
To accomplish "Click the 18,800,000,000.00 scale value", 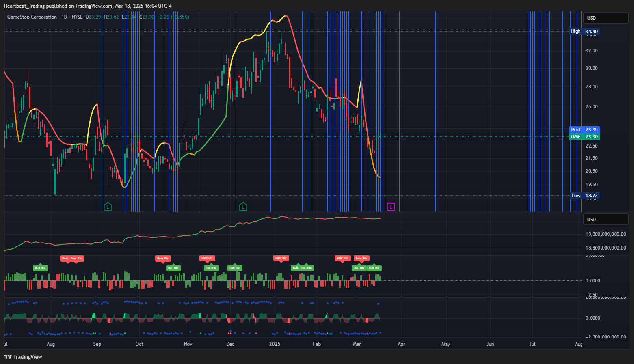I will pyautogui.click(x=606, y=248).
